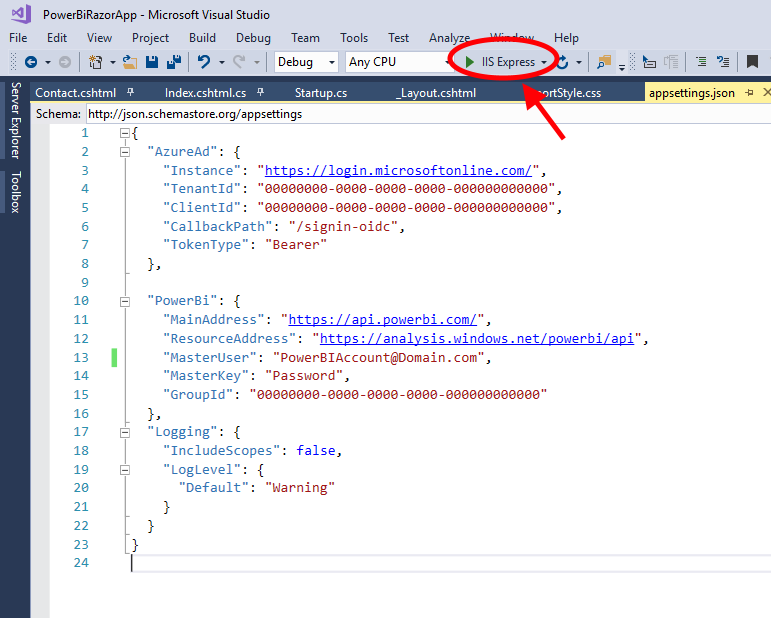Click the Redo arrow icon
Image resolution: width=771 pixels, height=618 pixels.
[239, 62]
